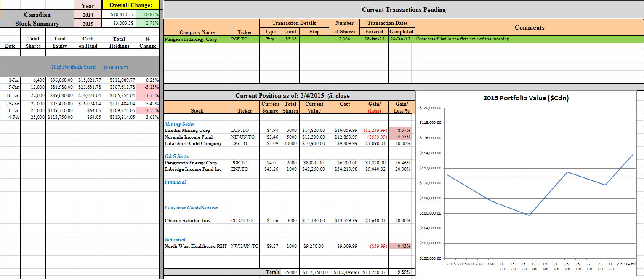Select the $11,250.07 total gain cell
The image size is (644, 279).
[x=375, y=272]
